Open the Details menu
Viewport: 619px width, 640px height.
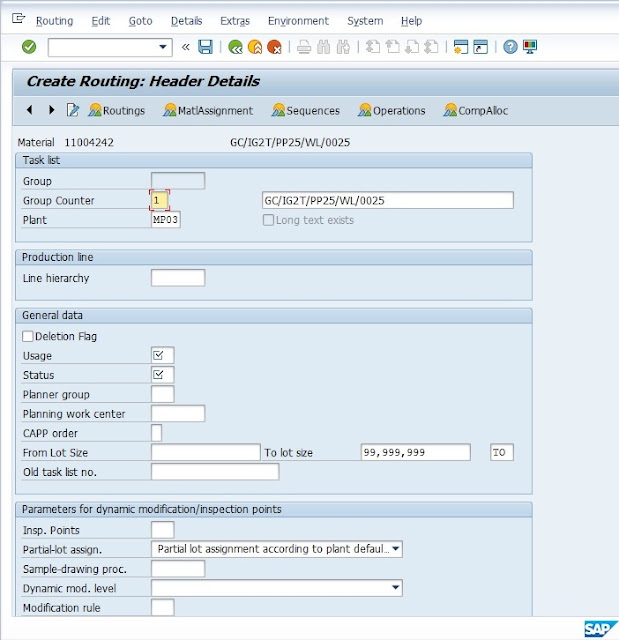tap(186, 21)
